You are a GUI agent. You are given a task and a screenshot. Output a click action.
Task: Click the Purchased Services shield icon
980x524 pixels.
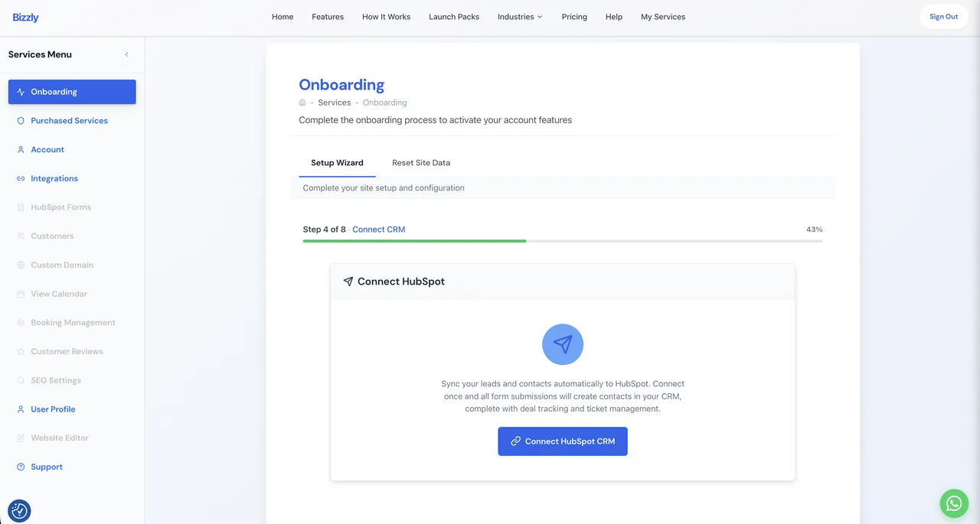21,121
